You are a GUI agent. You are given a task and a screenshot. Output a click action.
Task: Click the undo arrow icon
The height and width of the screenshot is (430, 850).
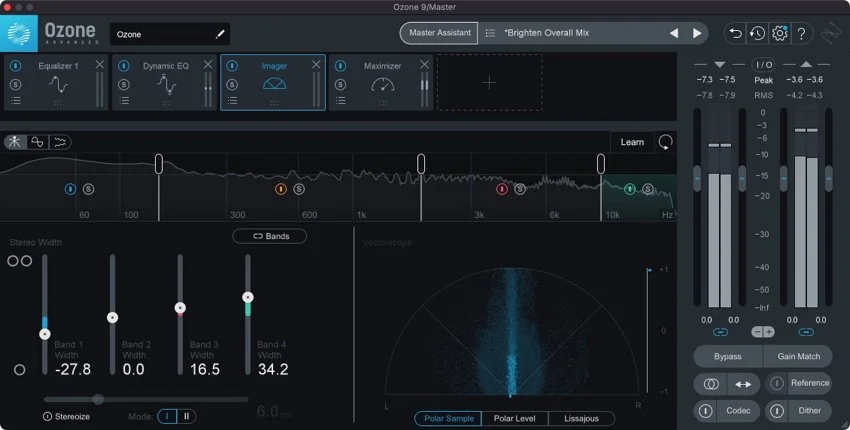[x=736, y=33]
